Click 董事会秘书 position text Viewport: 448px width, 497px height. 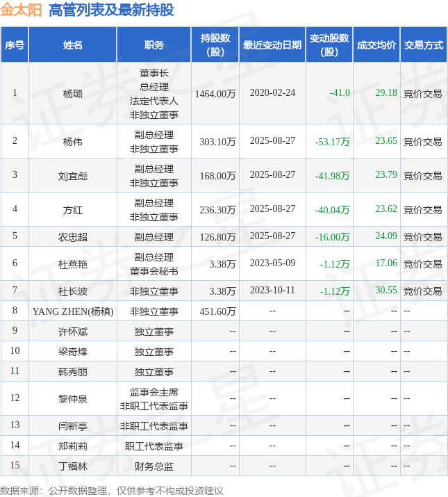(x=154, y=271)
